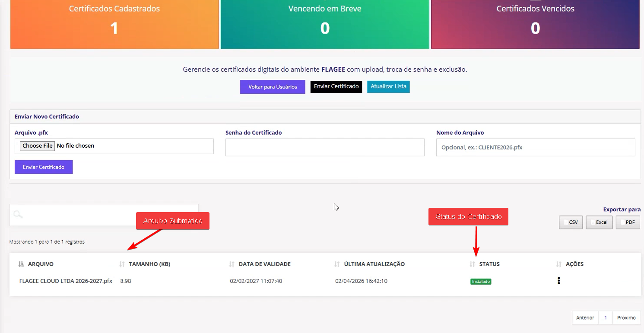
Task: Sort by Tamanho (KB) column
Action: point(149,264)
